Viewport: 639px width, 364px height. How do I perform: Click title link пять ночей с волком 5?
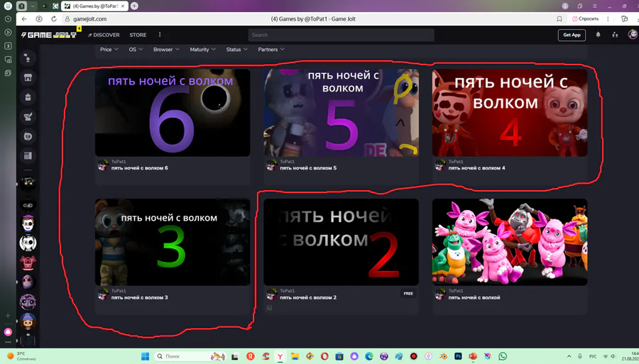308,167
